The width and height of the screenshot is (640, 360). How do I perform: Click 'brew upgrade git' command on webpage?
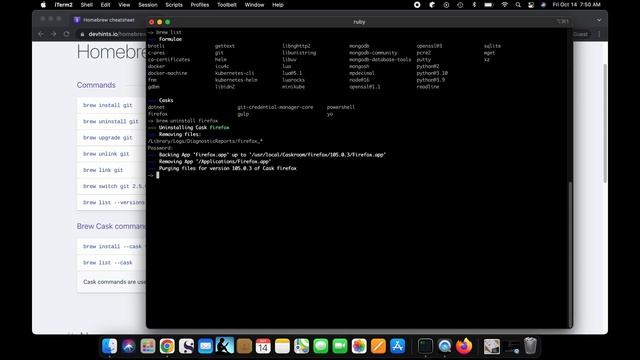108,138
